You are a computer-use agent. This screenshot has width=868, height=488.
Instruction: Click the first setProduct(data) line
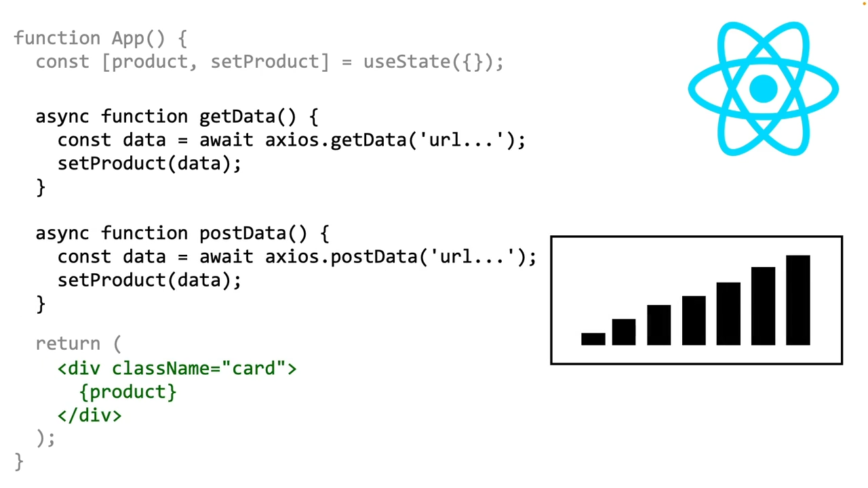(149, 164)
